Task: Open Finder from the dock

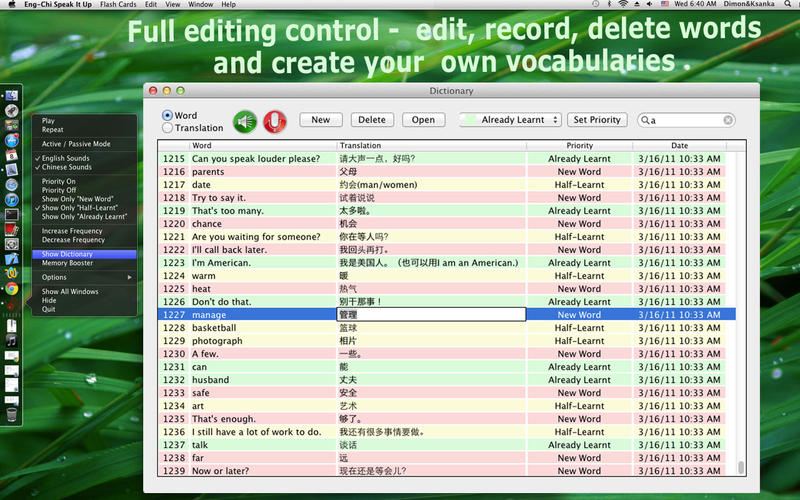Action: coord(11,95)
